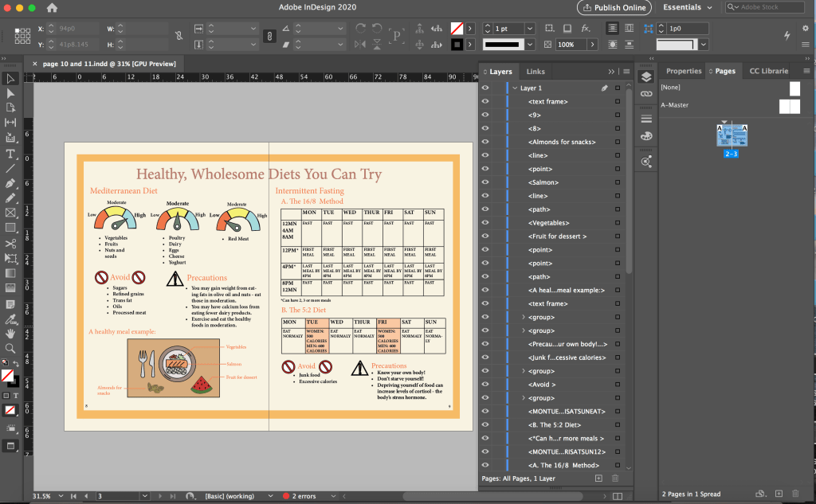Open the Essentials workspace dropdown
The width and height of the screenshot is (816, 504).
687,8
